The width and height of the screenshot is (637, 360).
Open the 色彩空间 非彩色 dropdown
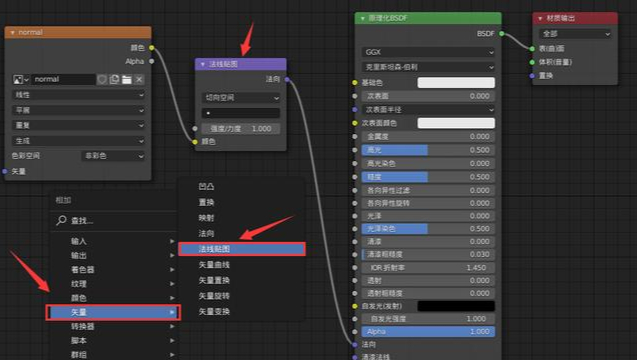point(113,156)
